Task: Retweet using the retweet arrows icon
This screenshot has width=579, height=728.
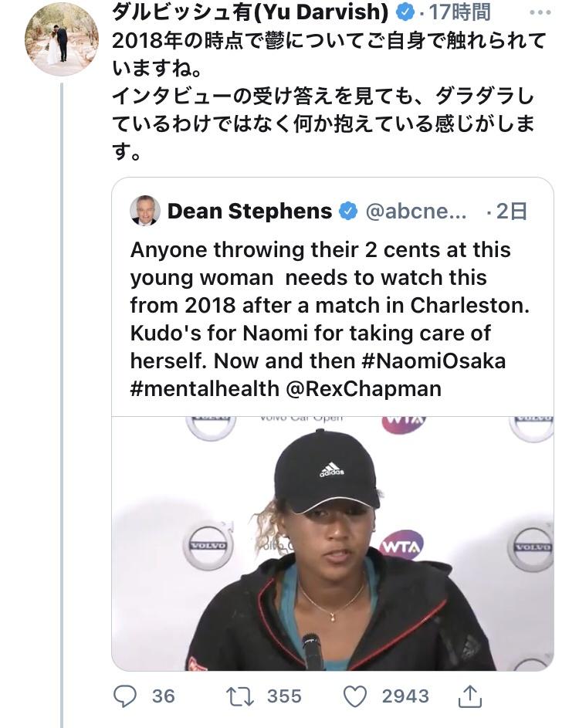Action: click(x=239, y=696)
